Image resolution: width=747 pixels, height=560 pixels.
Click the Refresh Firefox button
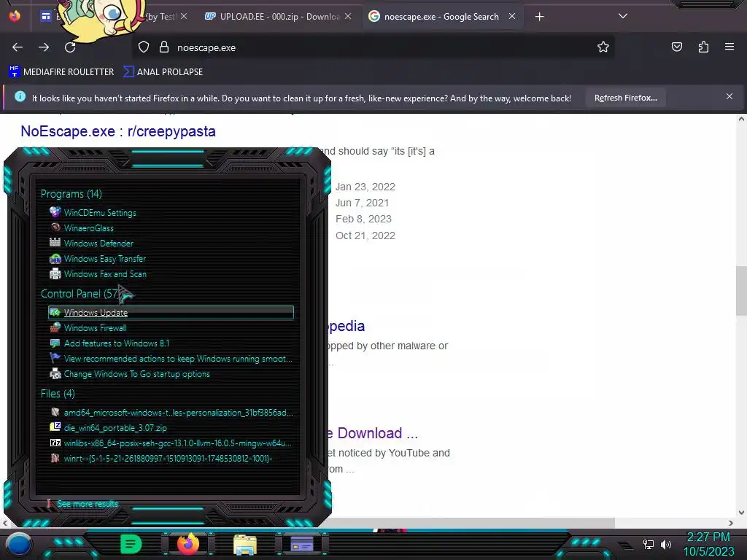(x=625, y=98)
